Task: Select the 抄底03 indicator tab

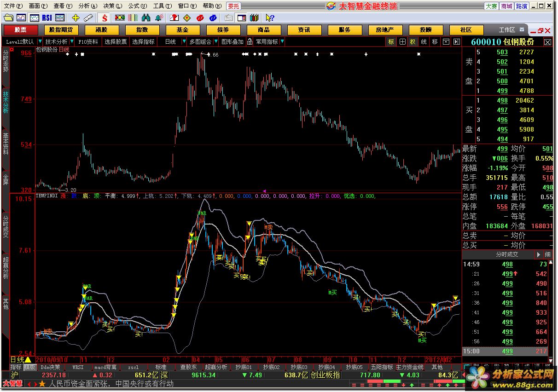Action: click(x=299, y=367)
